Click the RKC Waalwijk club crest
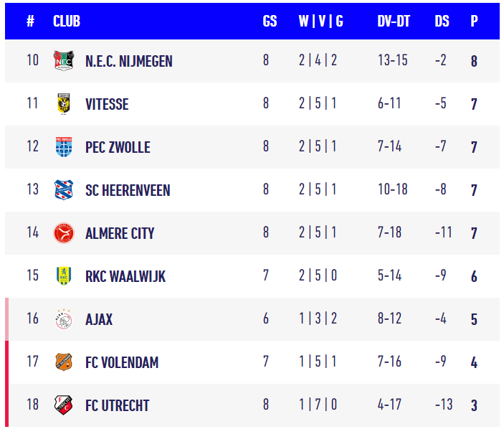 pos(64,276)
